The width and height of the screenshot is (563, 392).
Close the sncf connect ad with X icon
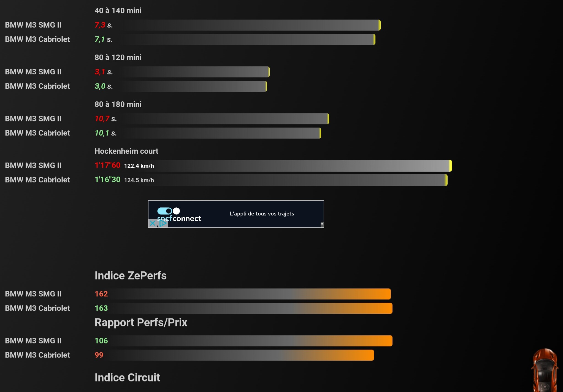pos(152,223)
